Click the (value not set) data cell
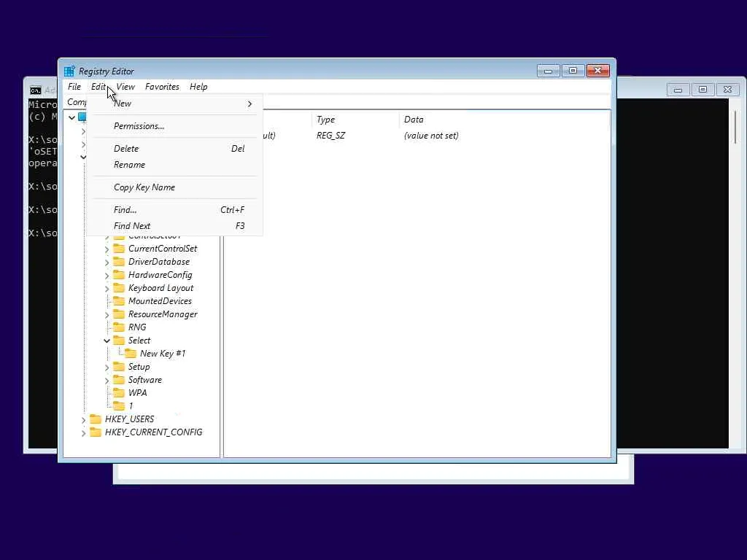747x560 pixels. pyautogui.click(x=431, y=136)
